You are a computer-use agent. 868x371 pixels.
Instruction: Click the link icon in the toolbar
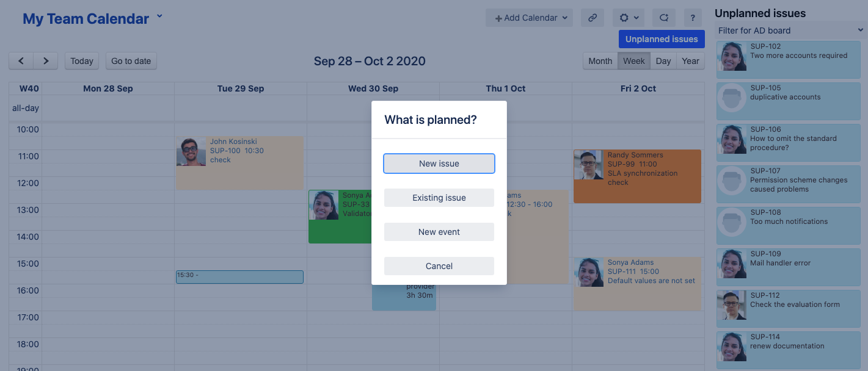(x=592, y=18)
